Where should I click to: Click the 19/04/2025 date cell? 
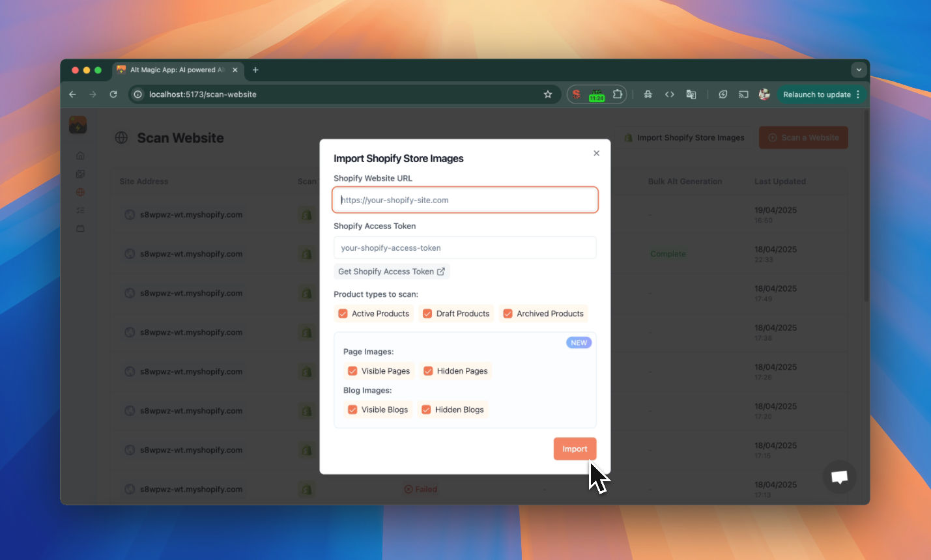pyautogui.click(x=775, y=215)
